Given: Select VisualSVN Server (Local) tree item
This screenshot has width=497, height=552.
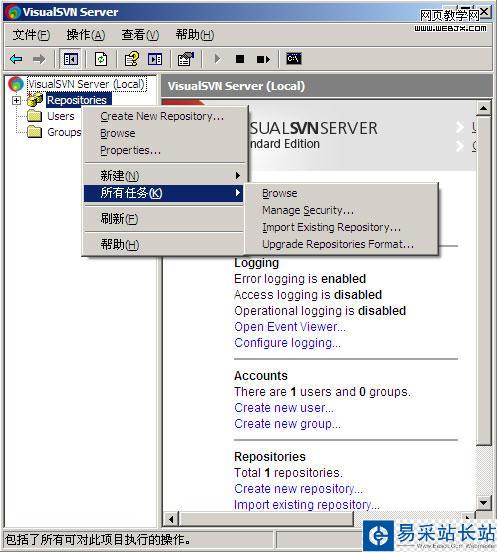Looking at the screenshot, I should pos(87,84).
